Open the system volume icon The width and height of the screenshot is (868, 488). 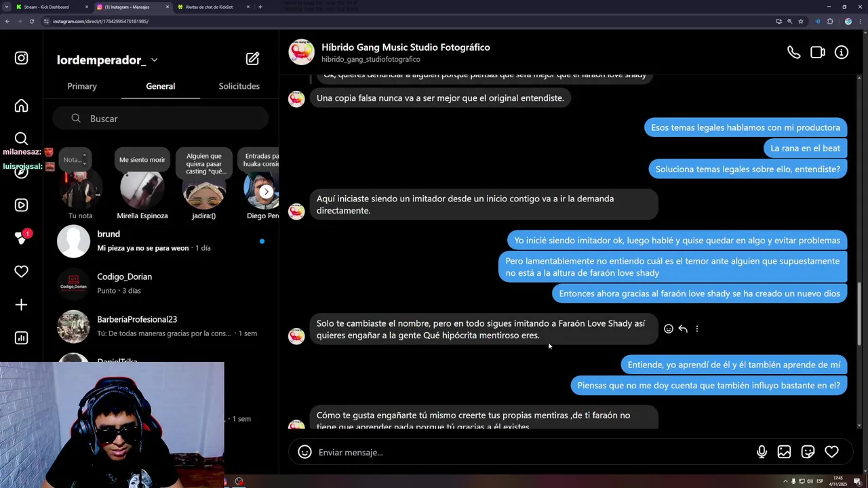(810, 481)
